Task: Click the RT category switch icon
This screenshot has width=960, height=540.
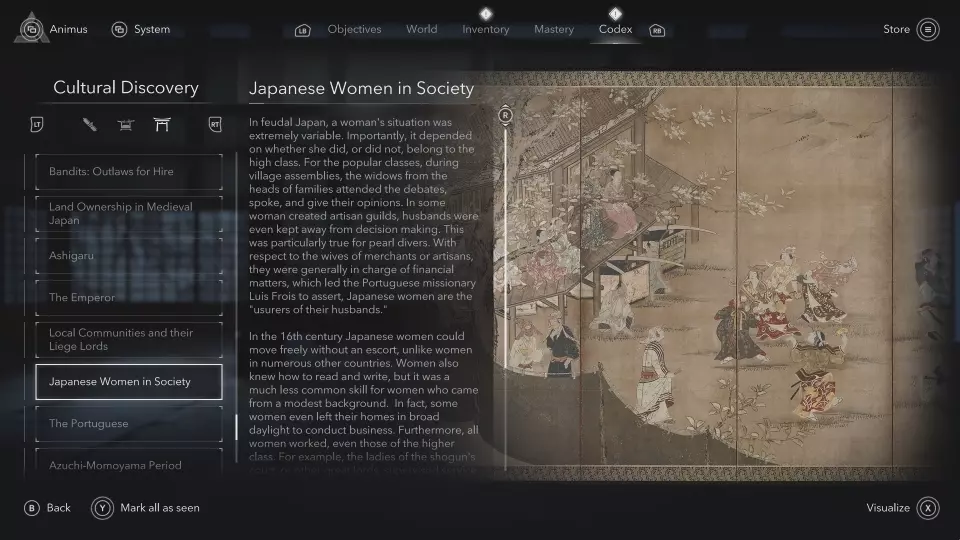Action: [x=215, y=125]
